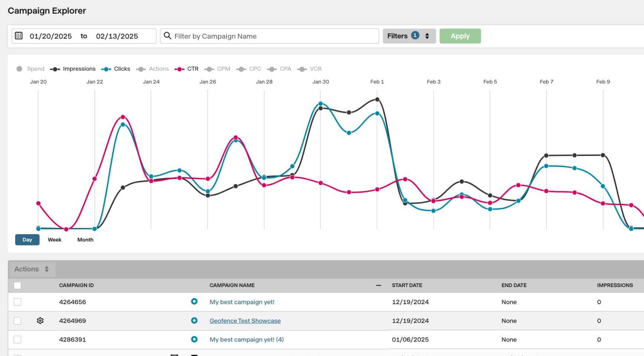
Task: Click status circle for Geofence Test Showcase
Action: point(194,320)
